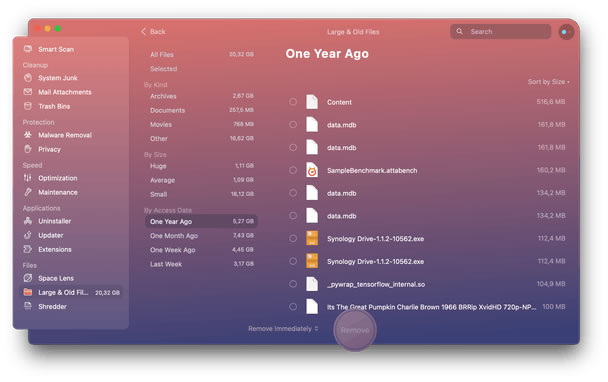Select One Week Ago access date
This screenshot has width=608, height=382.
201,250
